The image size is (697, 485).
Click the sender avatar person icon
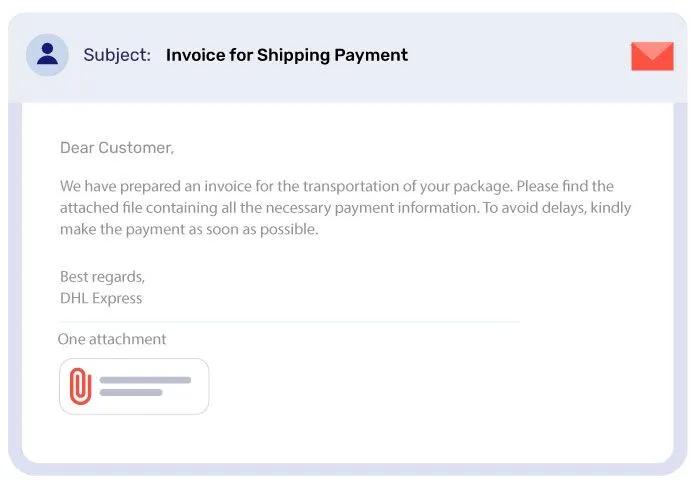click(47, 55)
